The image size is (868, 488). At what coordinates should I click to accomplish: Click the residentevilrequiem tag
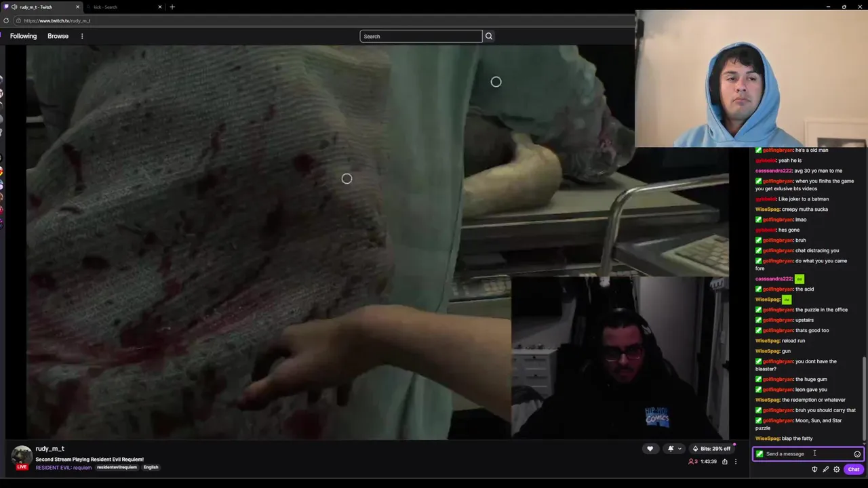[117, 467]
